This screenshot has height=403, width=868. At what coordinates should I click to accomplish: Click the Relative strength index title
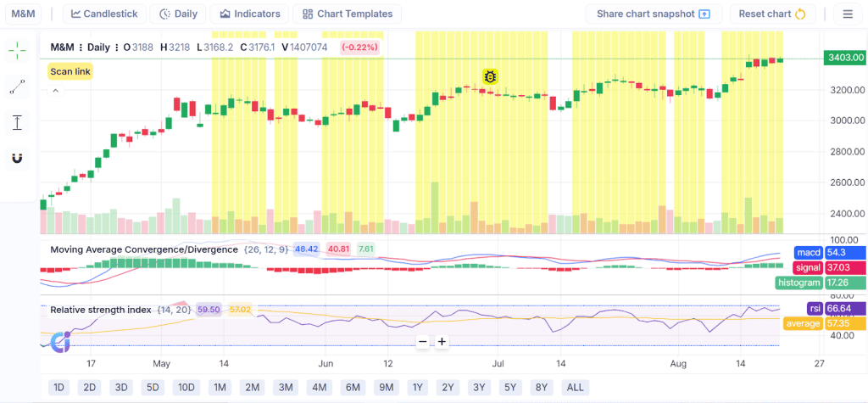(101, 310)
